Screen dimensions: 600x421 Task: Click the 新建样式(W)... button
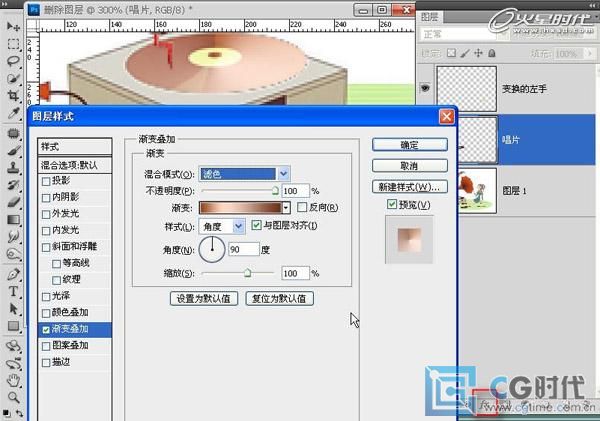click(x=409, y=187)
